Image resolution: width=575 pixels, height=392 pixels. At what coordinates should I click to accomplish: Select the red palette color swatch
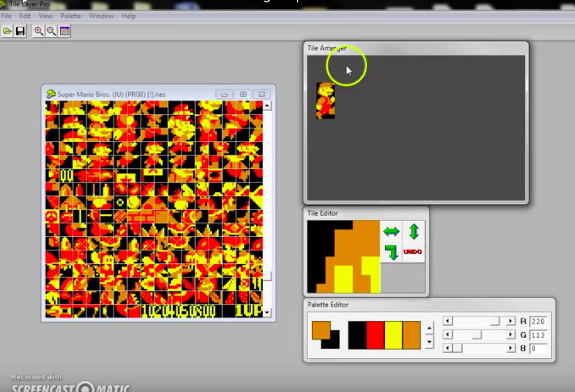(375, 335)
